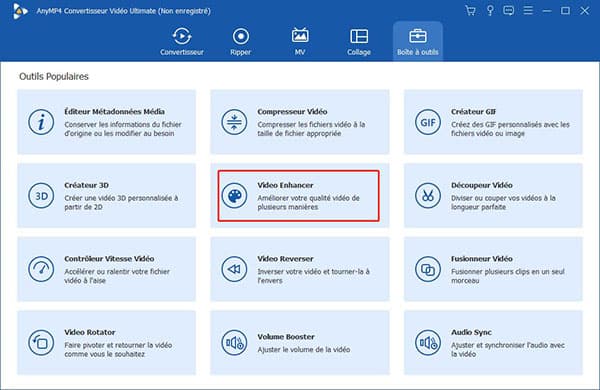Maximize the AnyMP4 window

click(566, 11)
